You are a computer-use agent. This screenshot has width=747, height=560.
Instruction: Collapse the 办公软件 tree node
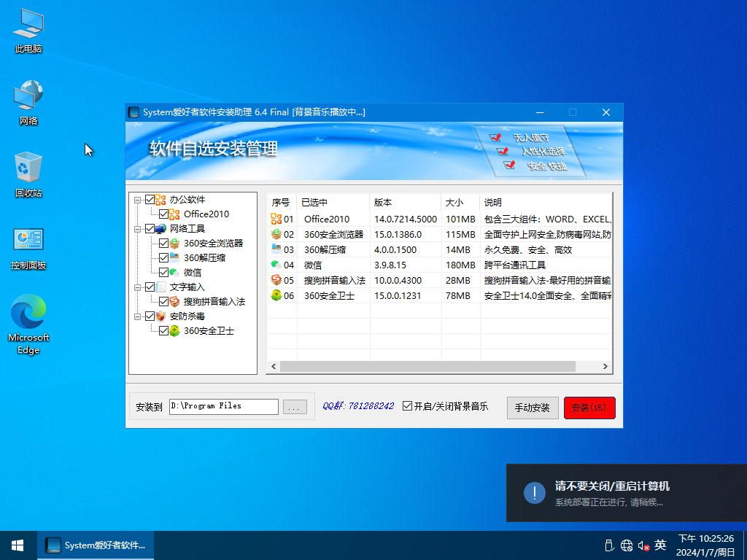tap(138, 200)
